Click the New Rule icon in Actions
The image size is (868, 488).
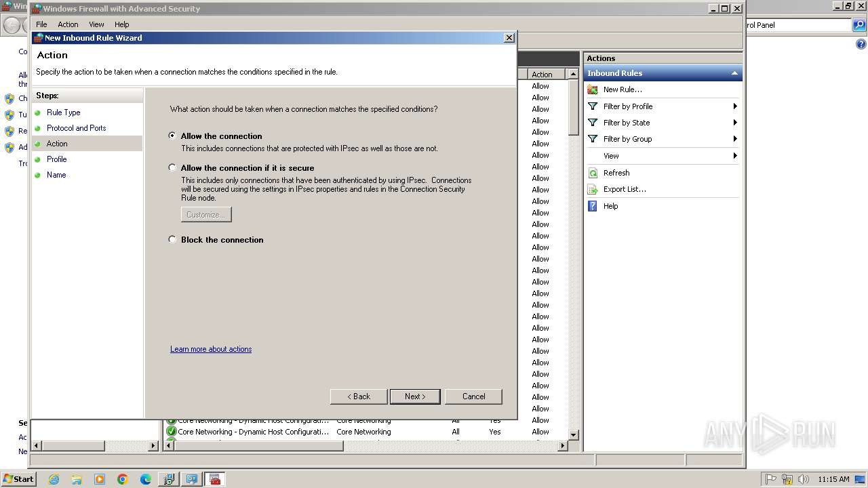(x=593, y=89)
